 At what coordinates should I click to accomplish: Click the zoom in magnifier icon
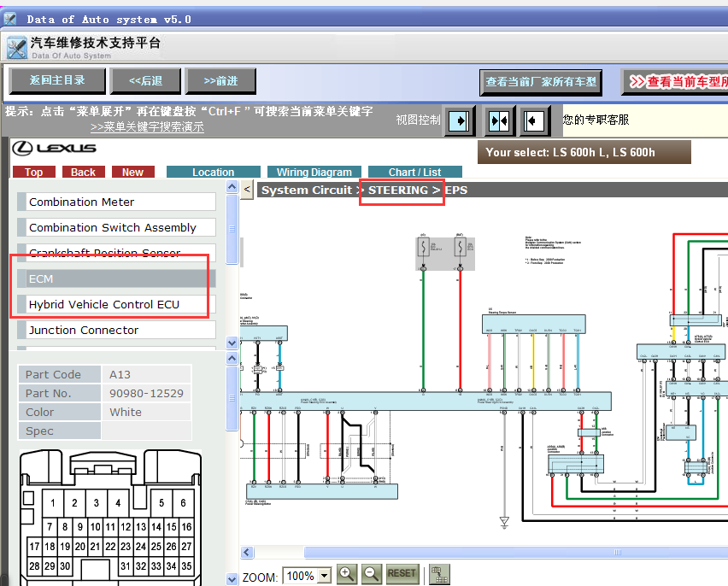[x=347, y=574]
